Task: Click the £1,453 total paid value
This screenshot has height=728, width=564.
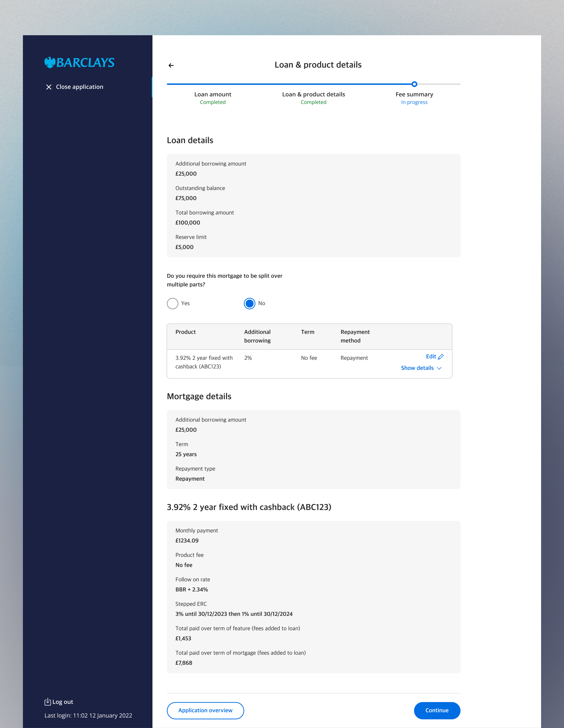Action: (x=184, y=638)
